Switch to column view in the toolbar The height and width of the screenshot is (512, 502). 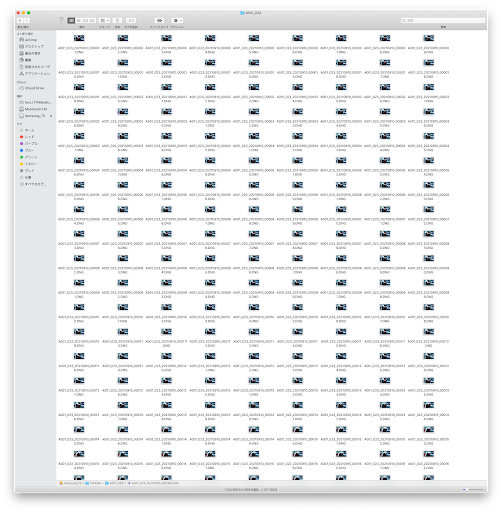pos(85,21)
